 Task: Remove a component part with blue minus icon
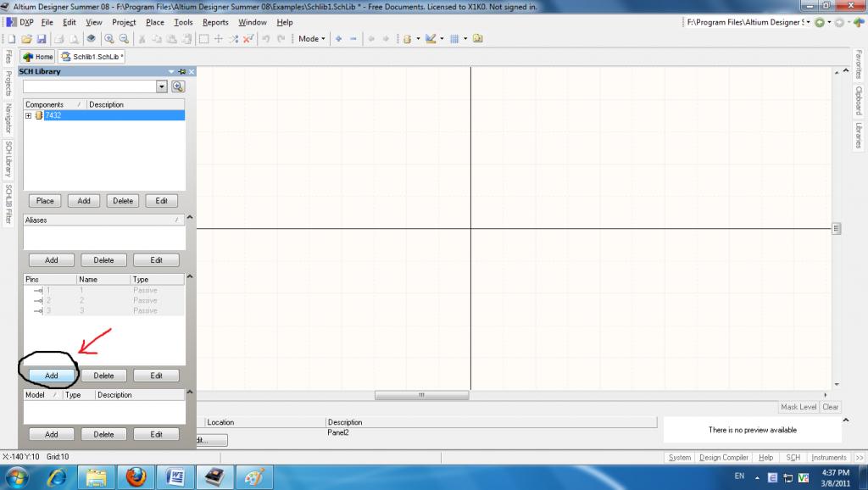pos(353,39)
